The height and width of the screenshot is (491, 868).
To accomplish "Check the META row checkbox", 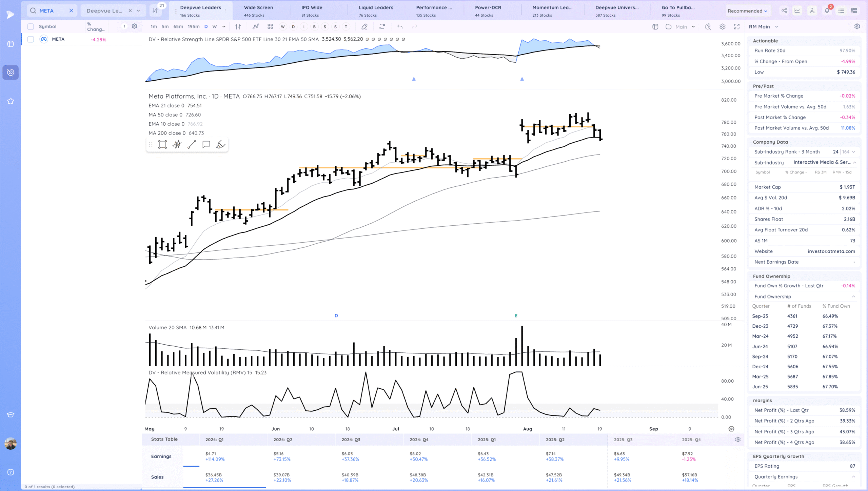I will point(31,39).
